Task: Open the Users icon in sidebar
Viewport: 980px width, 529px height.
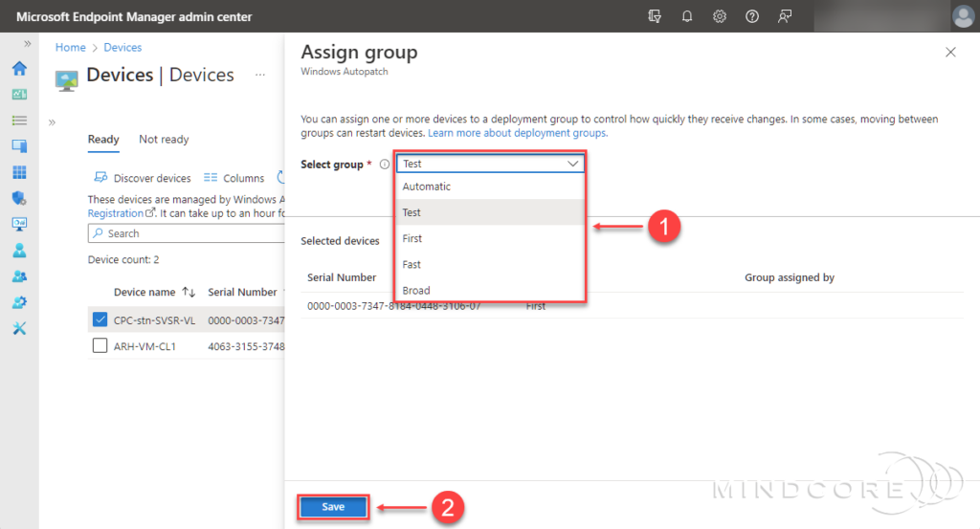Action: [19, 251]
